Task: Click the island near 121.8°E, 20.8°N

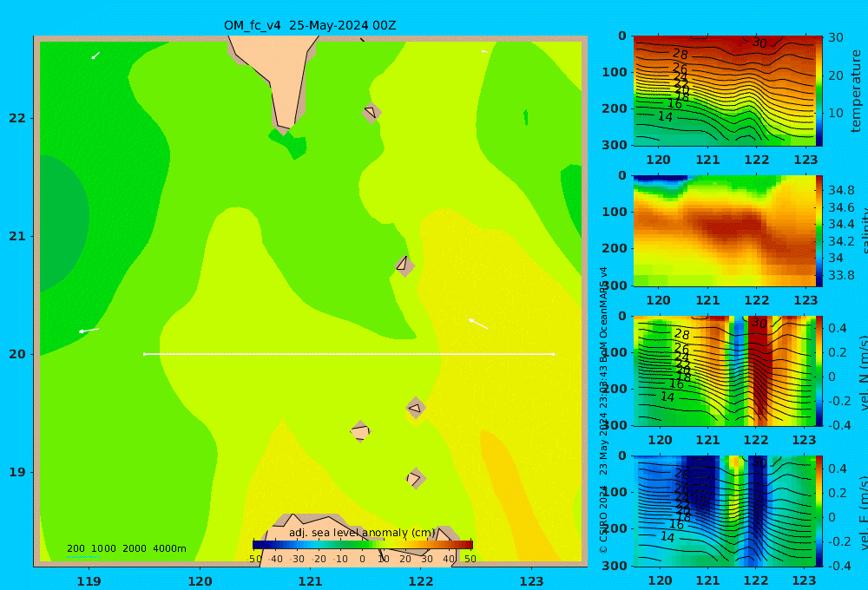Action: click(404, 265)
